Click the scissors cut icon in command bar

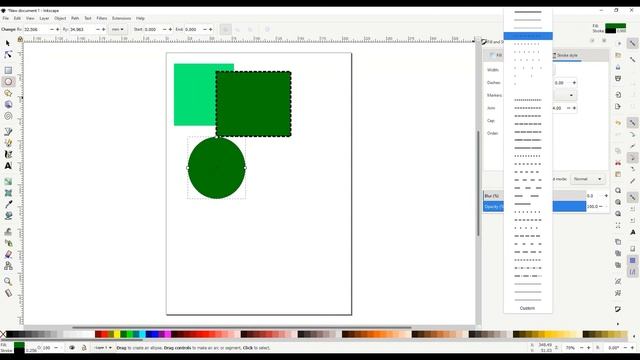pyautogui.click(x=618, y=162)
